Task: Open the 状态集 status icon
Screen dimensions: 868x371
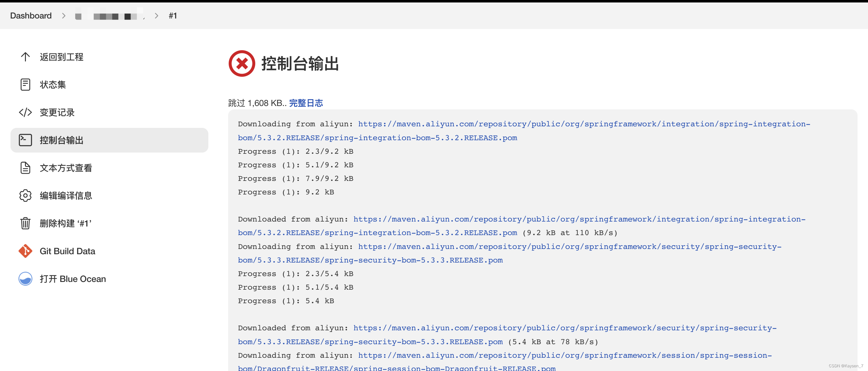Action: [x=25, y=84]
